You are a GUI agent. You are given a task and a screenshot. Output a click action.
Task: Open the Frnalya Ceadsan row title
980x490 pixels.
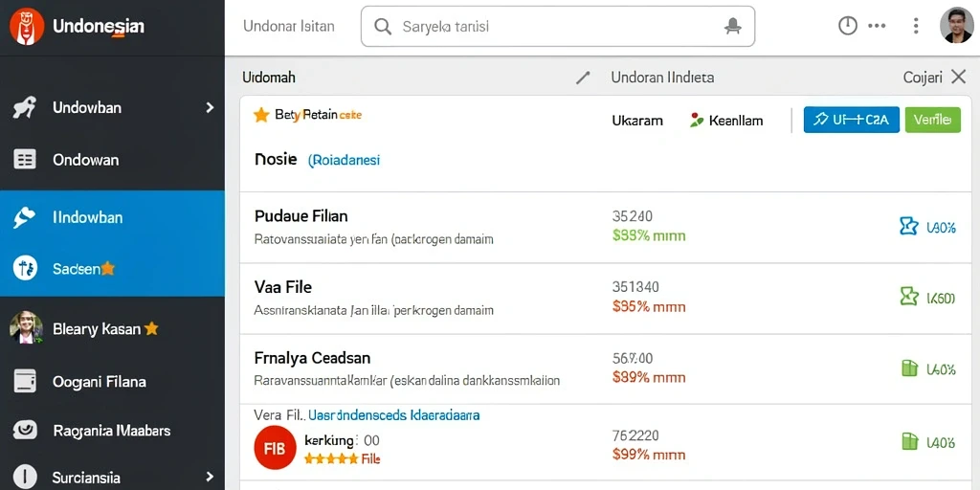pyautogui.click(x=313, y=358)
